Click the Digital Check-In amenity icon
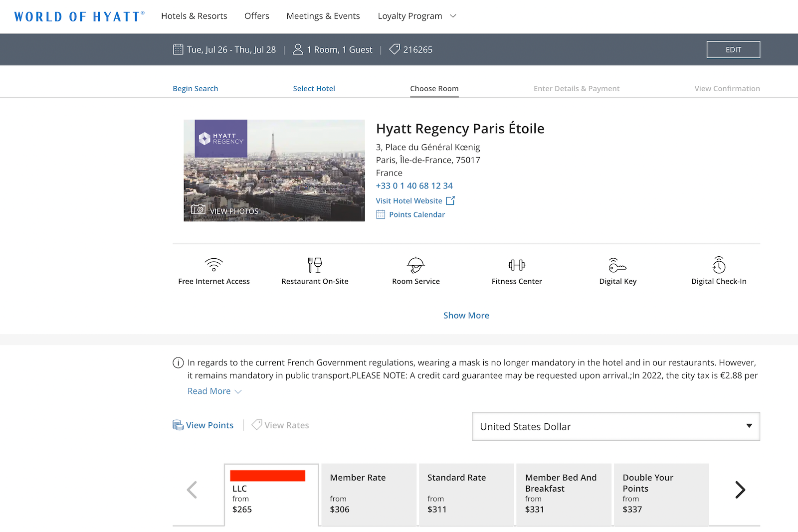798x532 pixels. 718,266
